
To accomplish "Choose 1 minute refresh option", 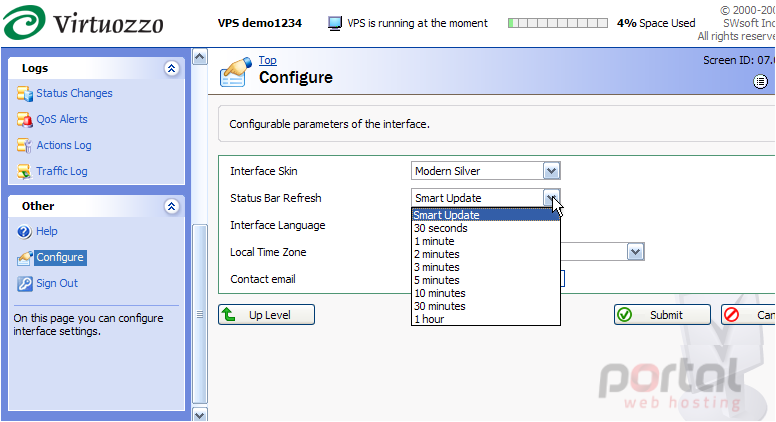I will tap(485, 241).
